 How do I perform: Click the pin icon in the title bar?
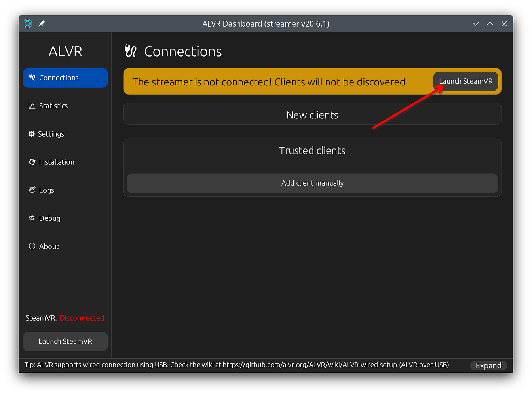tap(41, 23)
